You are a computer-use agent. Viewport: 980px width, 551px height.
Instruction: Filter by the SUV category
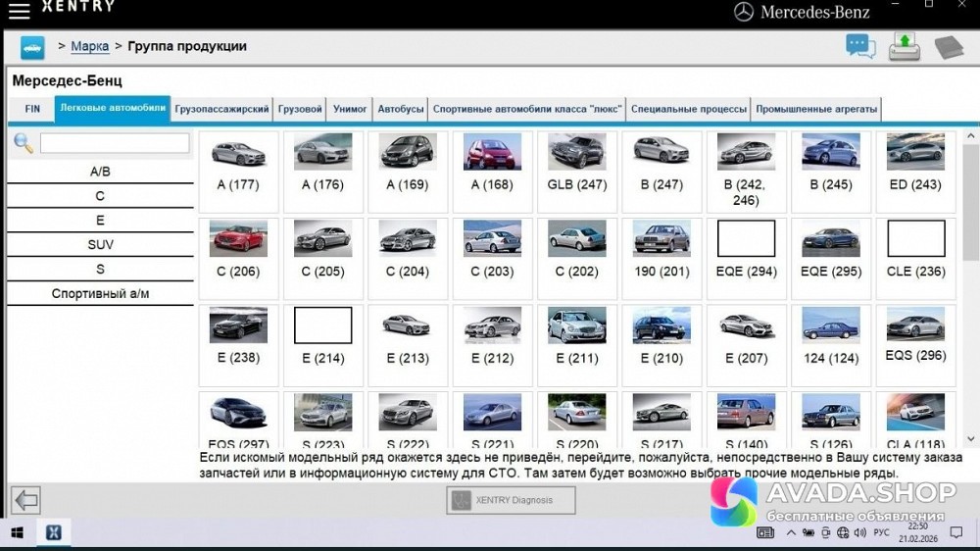100,244
